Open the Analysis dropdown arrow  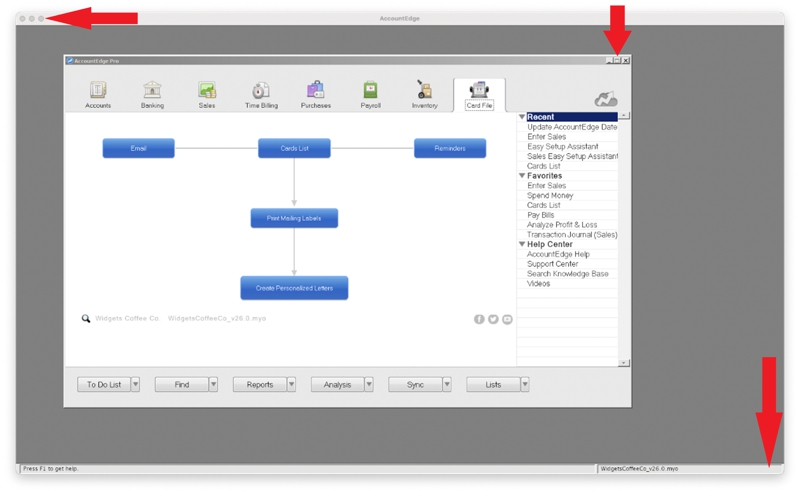369,384
